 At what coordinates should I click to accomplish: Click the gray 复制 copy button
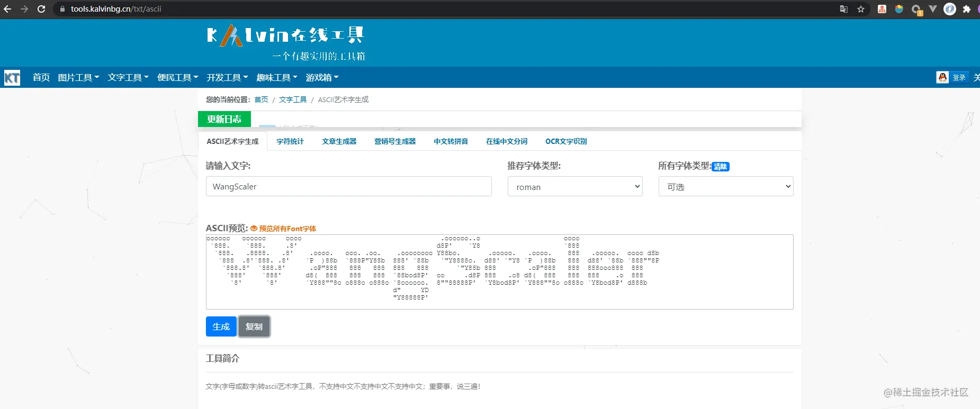pos(254,326)
